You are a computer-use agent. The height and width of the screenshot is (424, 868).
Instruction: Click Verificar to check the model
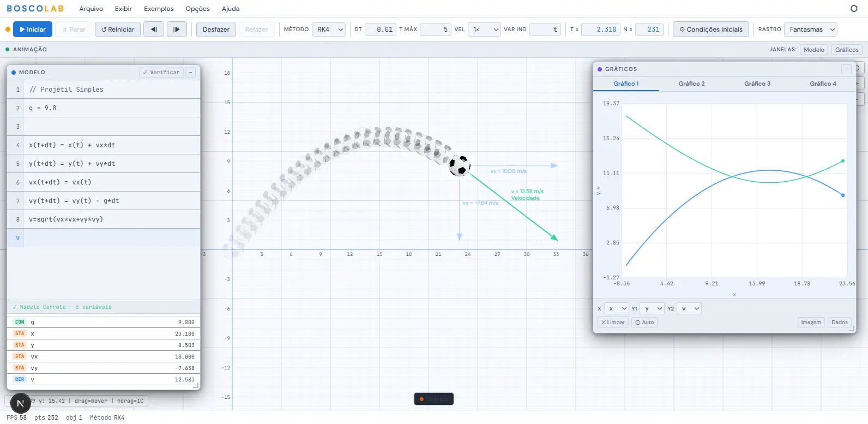pos(161,72)
